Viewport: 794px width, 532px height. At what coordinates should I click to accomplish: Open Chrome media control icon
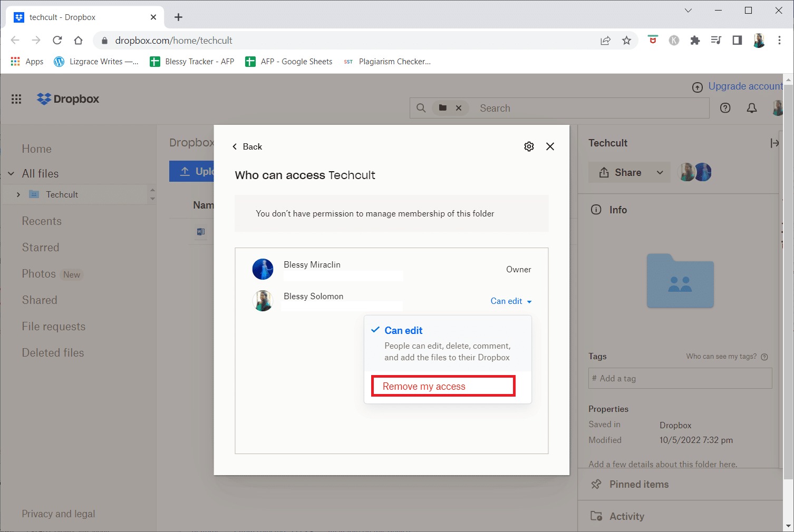click(716, 41)
